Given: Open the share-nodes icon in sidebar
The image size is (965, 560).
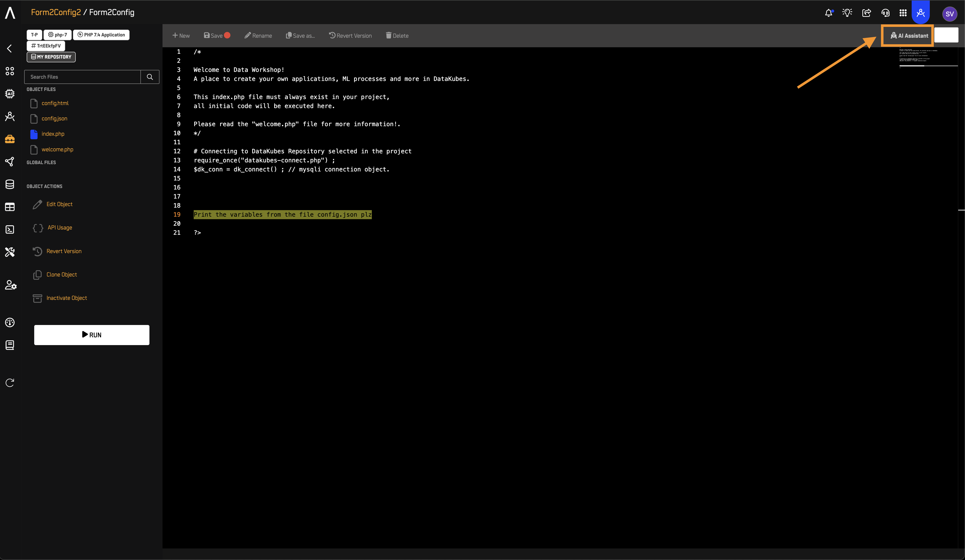Looking at the screenshot, I should pyautogui.click(x=10, y=161).
